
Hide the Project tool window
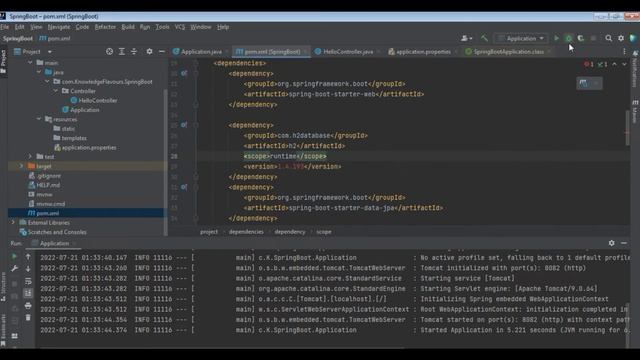[162, 51]
